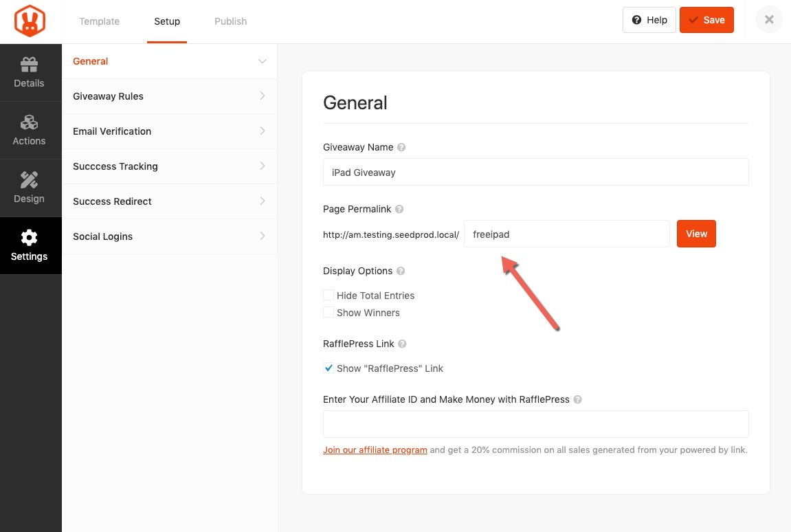Open the Settings gear icon panel

[30, 246]
